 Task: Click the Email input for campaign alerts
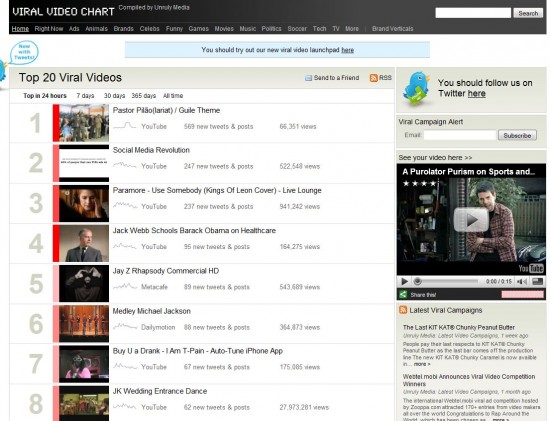coord(460,135)
